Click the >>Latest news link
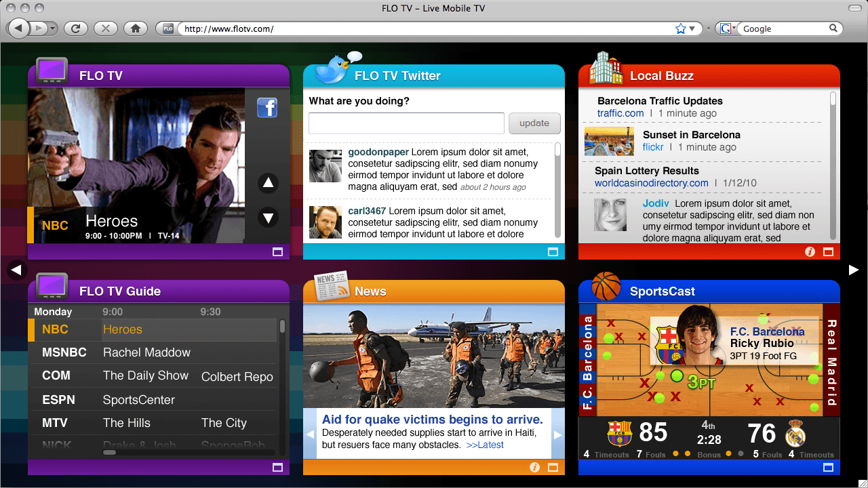868x488 pixels. tap(485, 445)
